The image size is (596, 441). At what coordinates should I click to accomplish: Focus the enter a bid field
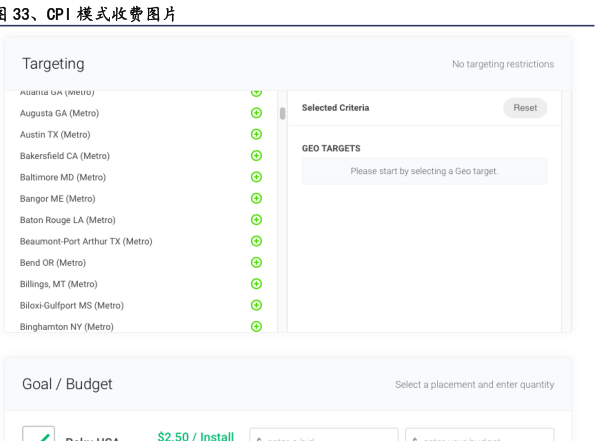[x=324, y=435]
